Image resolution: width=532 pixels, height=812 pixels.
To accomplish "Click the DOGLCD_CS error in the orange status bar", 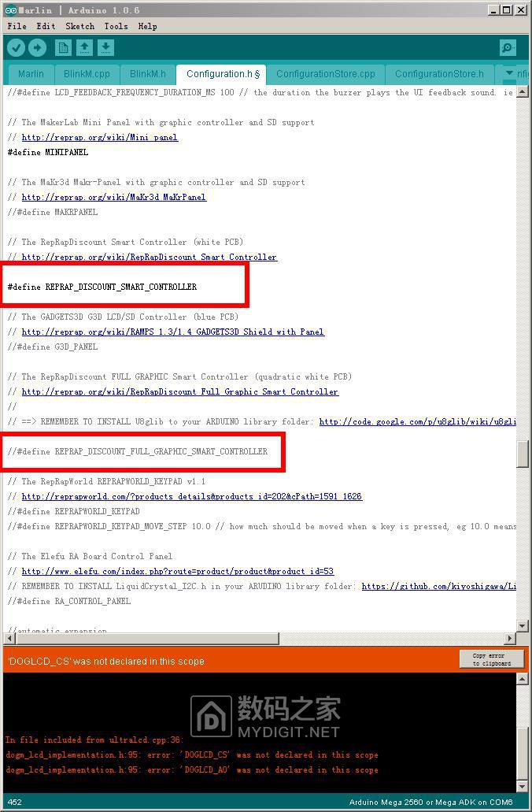I will pyautogui.click(x=106, y=662).
